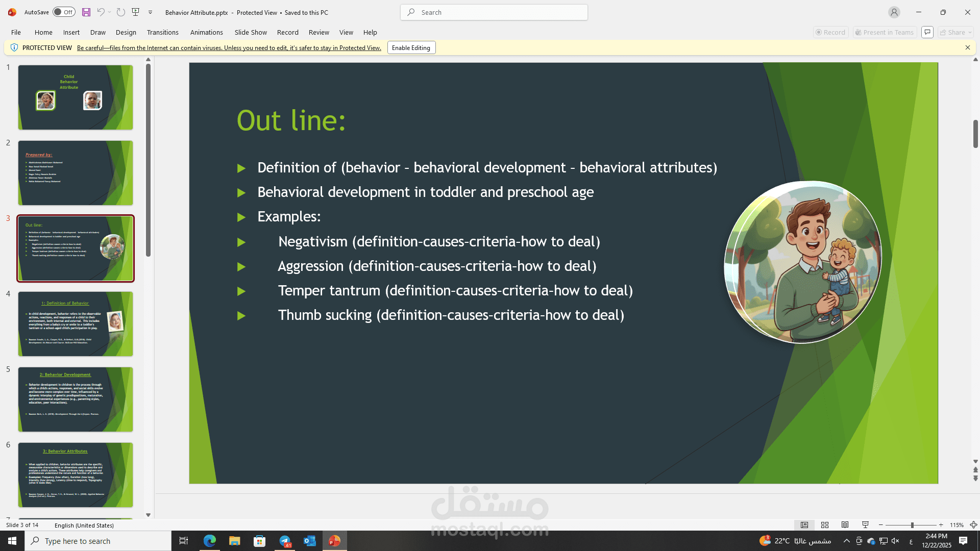Open the Undo history dropdown arrow
Image resolution: width=980 pixels, height=551 pixels.
pyautogui.click(x=109, y=12)
